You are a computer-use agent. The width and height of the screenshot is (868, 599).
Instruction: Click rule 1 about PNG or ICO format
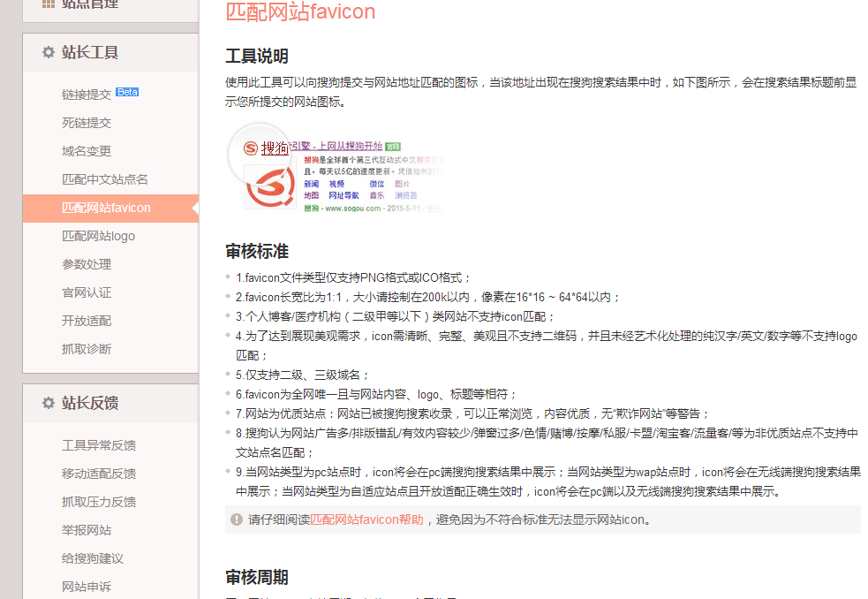pyautogui.click(x=353, y=277)
